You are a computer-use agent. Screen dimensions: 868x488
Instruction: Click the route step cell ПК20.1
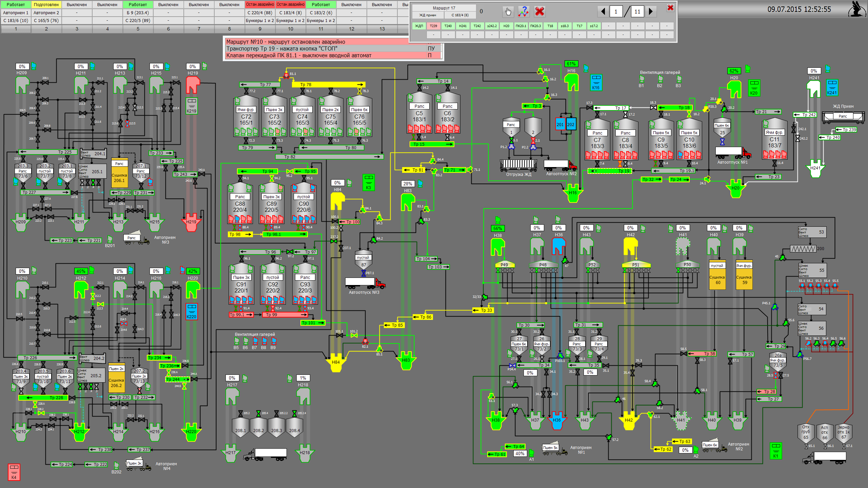(x=521, y=26)
